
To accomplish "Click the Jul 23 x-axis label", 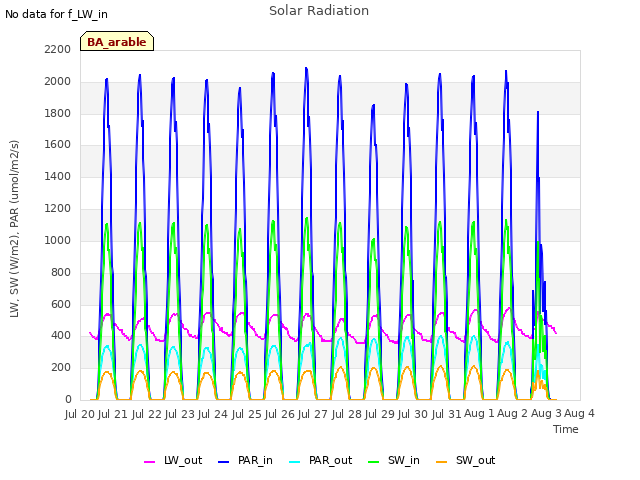I will tap(180, 414).
